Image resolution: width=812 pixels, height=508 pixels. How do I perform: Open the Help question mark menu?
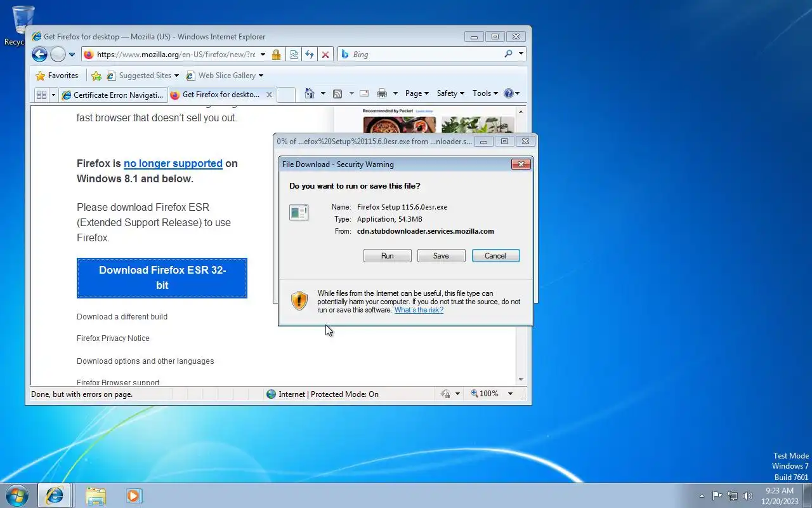tap(511, 93)
